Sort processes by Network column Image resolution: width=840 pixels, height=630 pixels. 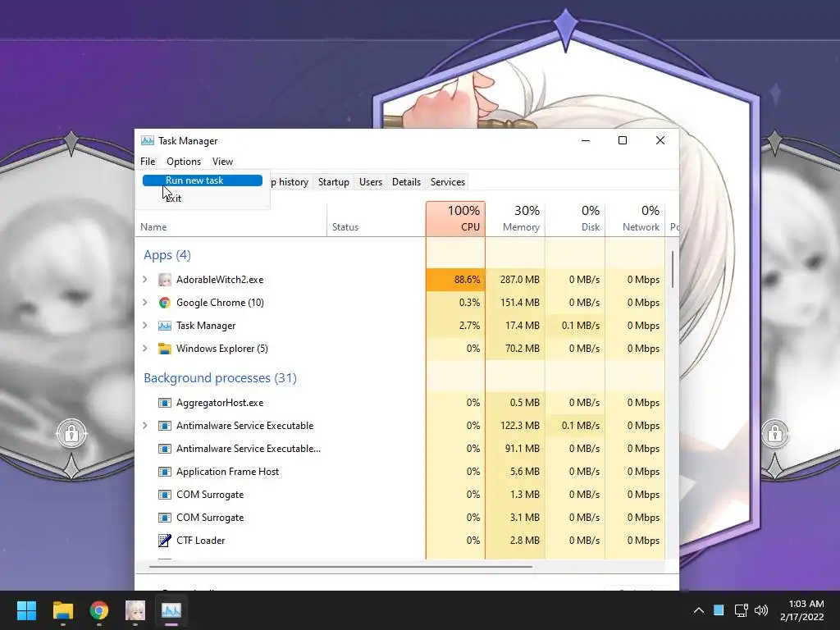(x=636, y=219)
